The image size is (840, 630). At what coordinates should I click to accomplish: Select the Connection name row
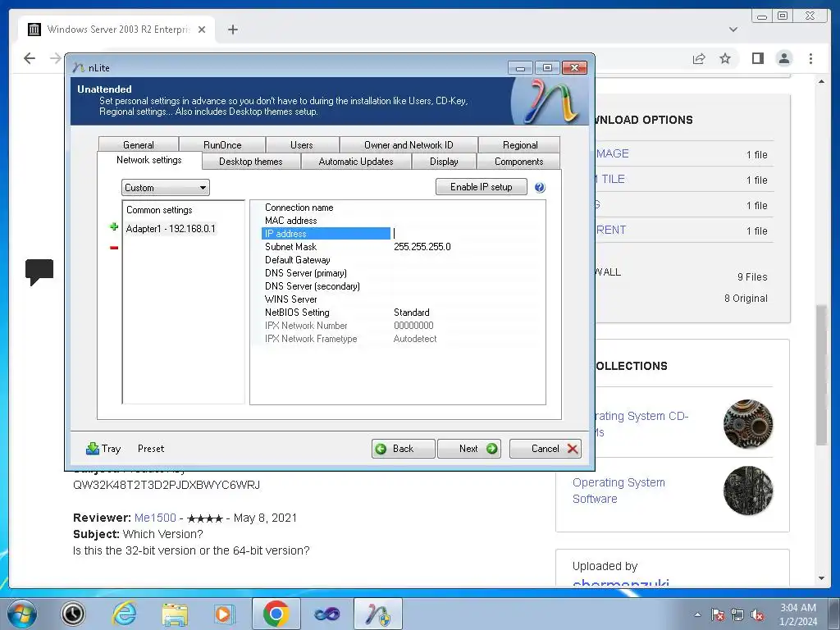pos(402,208)
